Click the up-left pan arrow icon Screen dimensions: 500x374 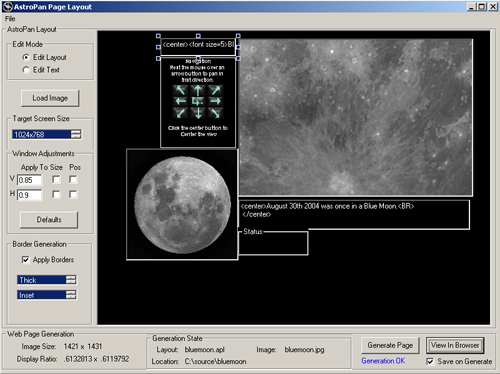tap(180, 90)
